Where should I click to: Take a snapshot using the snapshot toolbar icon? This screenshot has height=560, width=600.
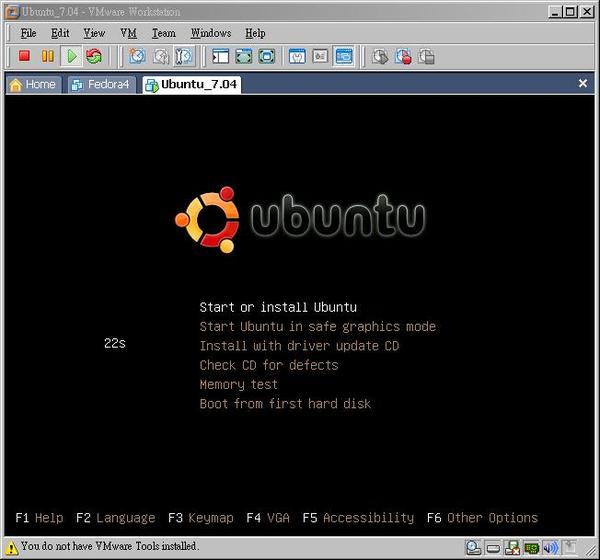pos(137,56)
